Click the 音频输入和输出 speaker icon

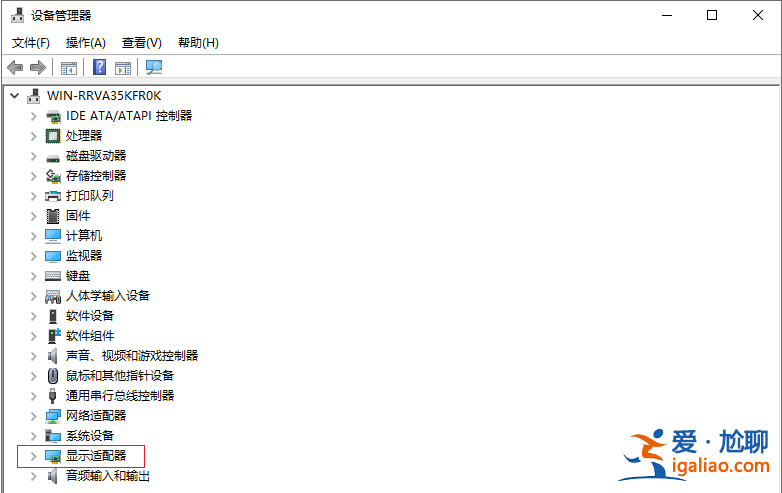53,476
